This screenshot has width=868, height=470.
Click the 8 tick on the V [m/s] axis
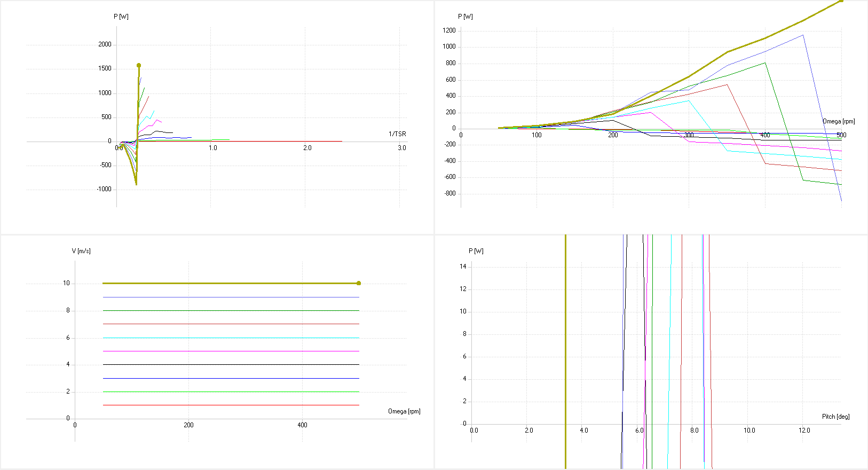[x=68, y=310]
